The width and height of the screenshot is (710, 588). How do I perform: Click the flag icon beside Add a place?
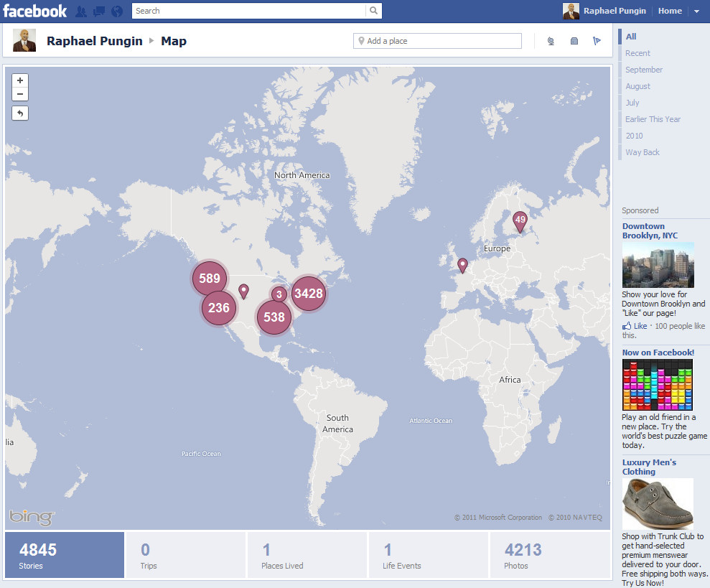[x=597, y=41]
